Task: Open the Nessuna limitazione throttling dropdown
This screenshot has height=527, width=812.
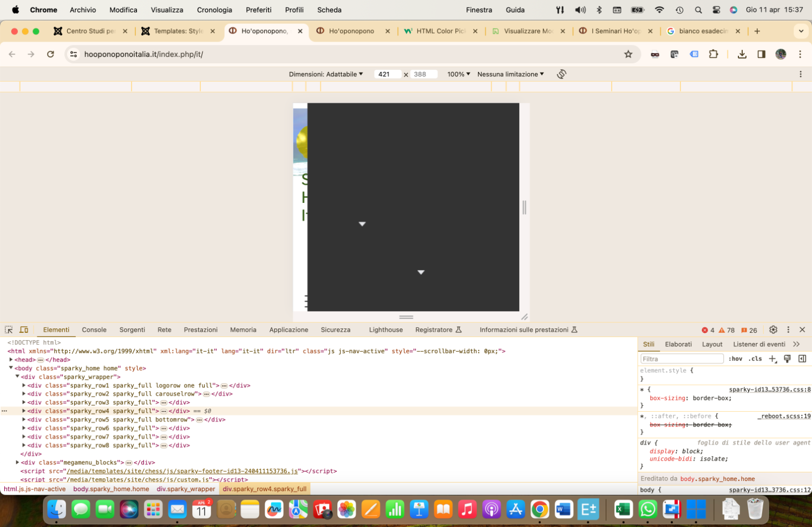Action: click(x=510, y=74)
